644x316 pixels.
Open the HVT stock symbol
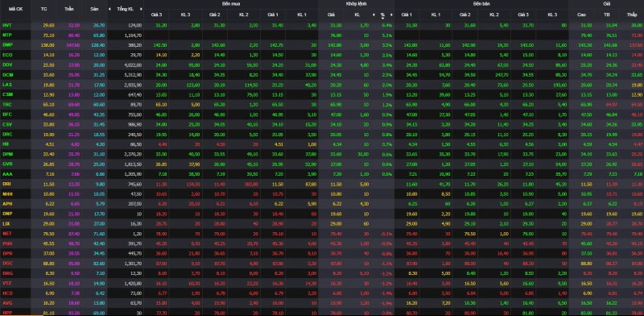point(6,25)
